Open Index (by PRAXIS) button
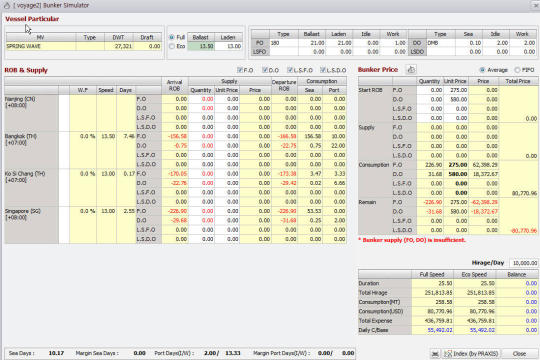This screenshot has height=360, width=540. coord(471,354)
